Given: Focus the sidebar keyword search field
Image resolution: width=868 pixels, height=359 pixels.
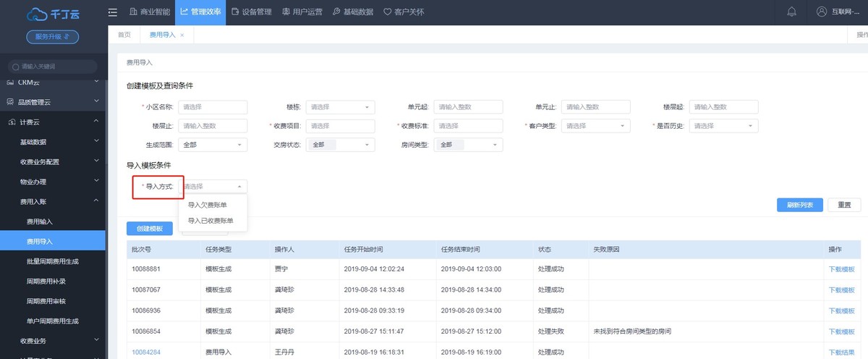Looking at the screenshot, I should (54, 66).
